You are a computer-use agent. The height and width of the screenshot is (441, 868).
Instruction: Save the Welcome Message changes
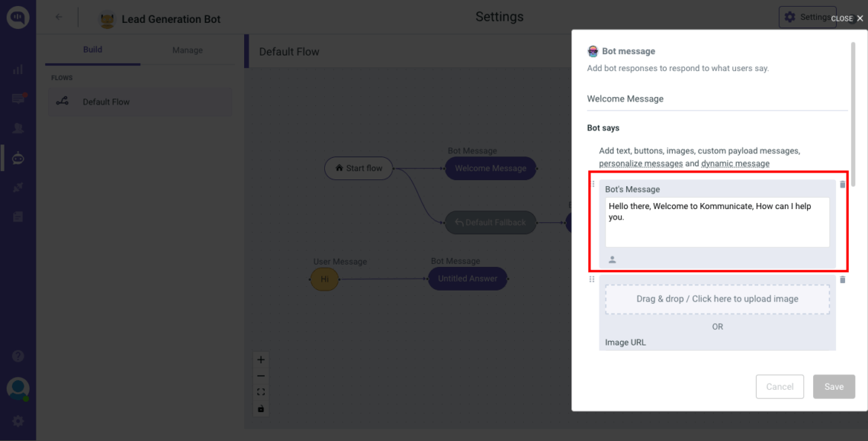[834, 386]
